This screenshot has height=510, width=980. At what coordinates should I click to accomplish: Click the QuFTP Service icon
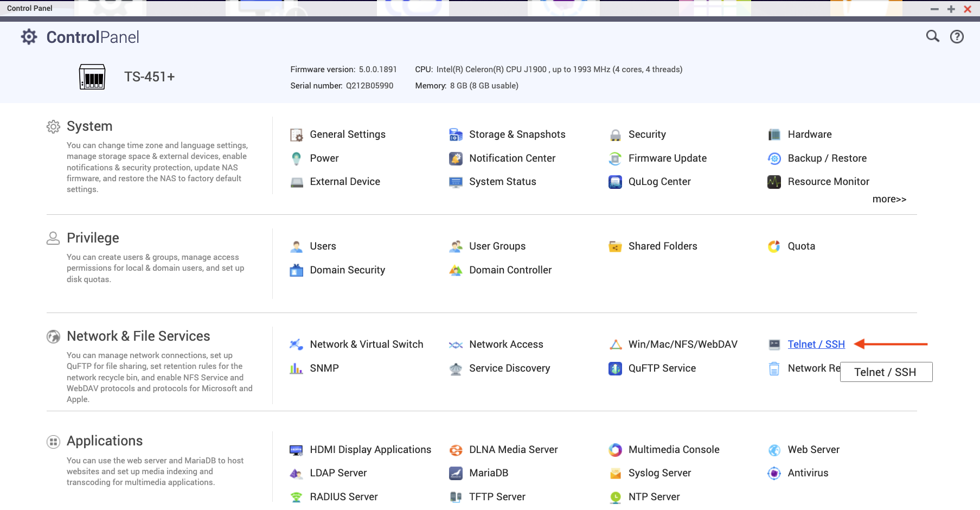[x=615, y=368]
